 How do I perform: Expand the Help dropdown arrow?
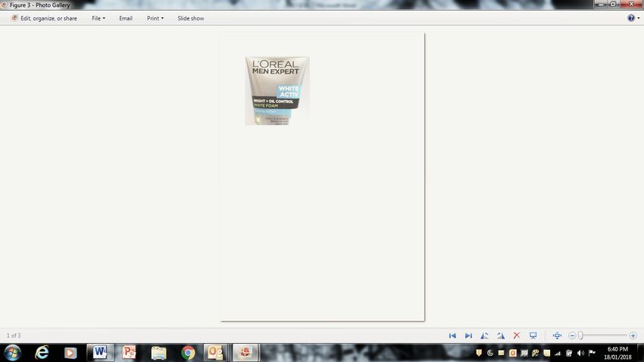click(x=638, y=18)
